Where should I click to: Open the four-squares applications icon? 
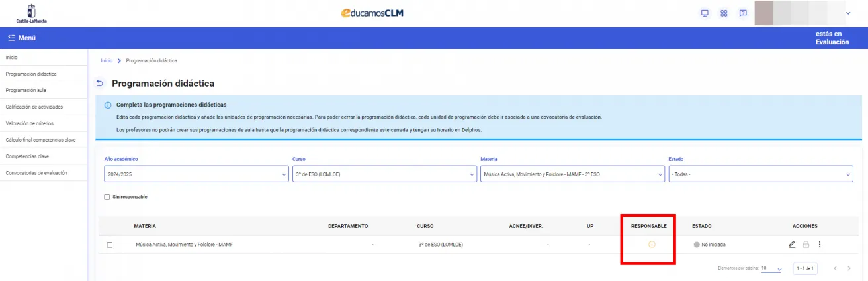[724, 13]
